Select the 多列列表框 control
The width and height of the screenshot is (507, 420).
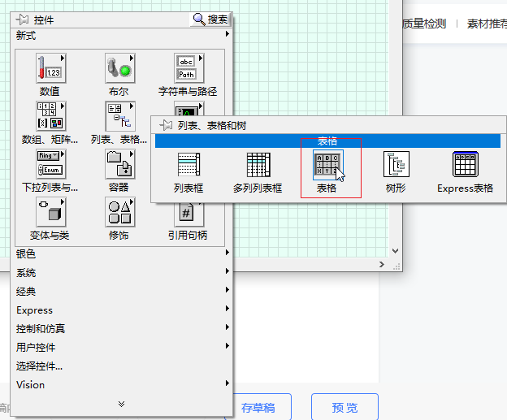258,165
